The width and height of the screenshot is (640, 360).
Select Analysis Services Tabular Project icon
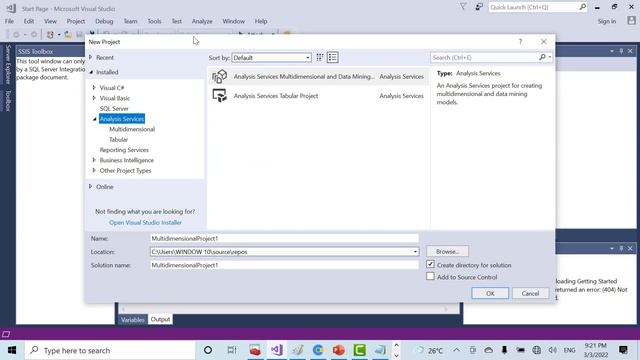pyautogui.click(x=220, y=96)
